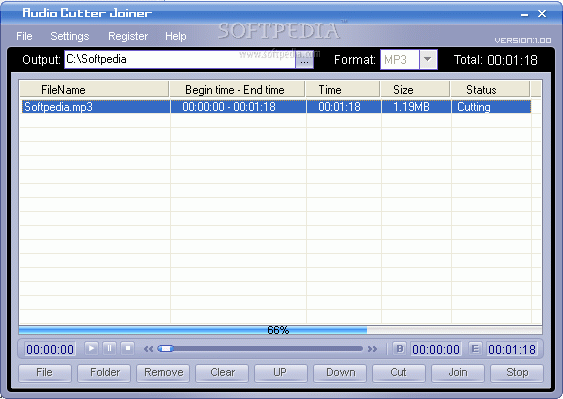Click the begin time field beside B
The image size is (563, 399).
coord(436,349)
